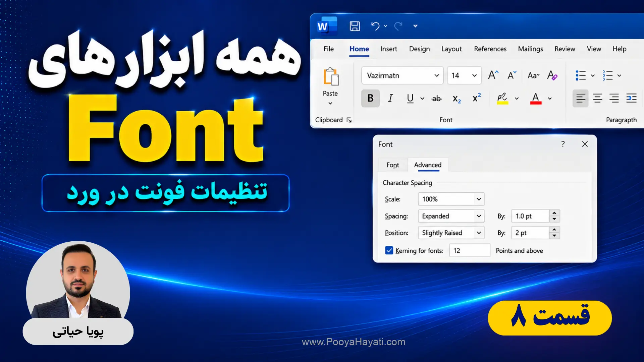Screen dimensions: 644x362
Task: Save the document with the floppy icon
Action: [x=355, y=26]
